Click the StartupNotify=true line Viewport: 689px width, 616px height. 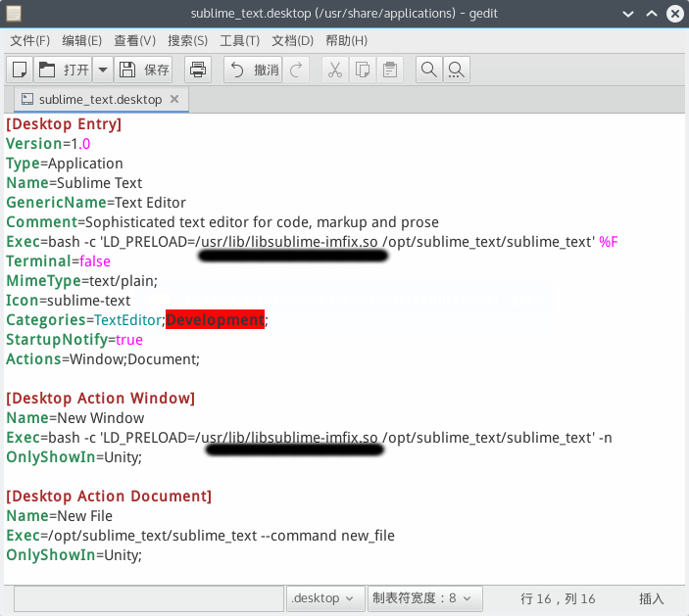point(74,340)
